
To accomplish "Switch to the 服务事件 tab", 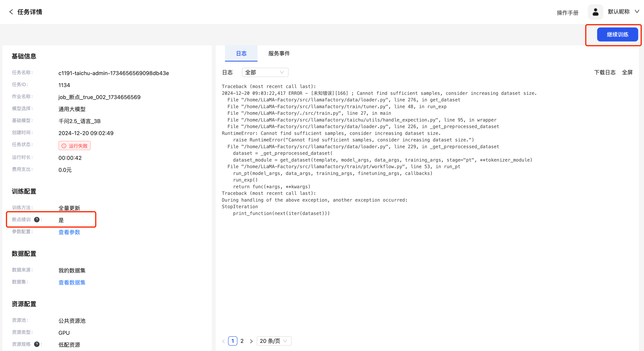I will click(279, 53).
